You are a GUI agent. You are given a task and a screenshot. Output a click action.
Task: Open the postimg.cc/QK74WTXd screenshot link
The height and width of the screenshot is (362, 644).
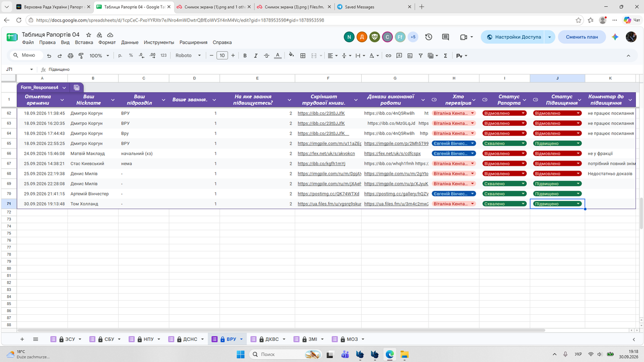coord(329,194)
